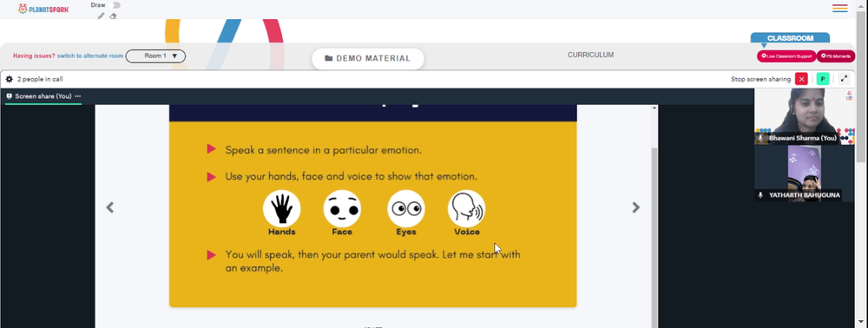Click Yatharth Bahuguna video thumbnail
Image resolution: width=868 pixels, height=328 pixels.
[805, 174]
